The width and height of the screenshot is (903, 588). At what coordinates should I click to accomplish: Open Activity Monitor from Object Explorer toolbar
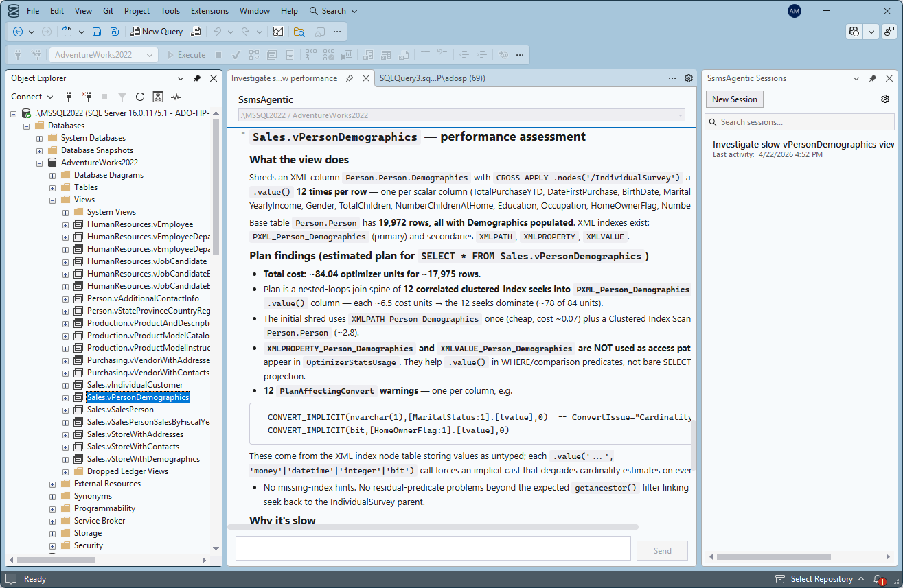[x=175, y=97]
